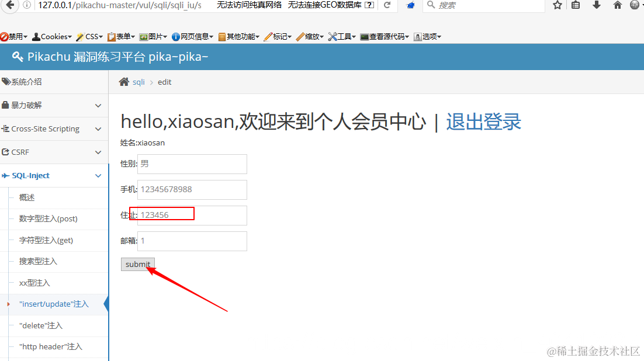The image size is (644, 361).
Task: Reload the page with refresh icon
Action: click(387, 5)
